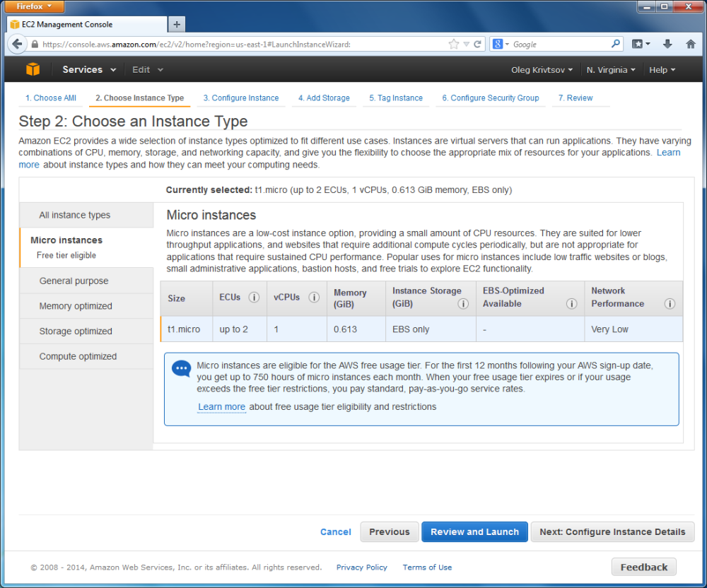Viewport: 707px width, 588px height.
Task: Open the N. Virginia region dropdown
Action: tap(611, 70)
